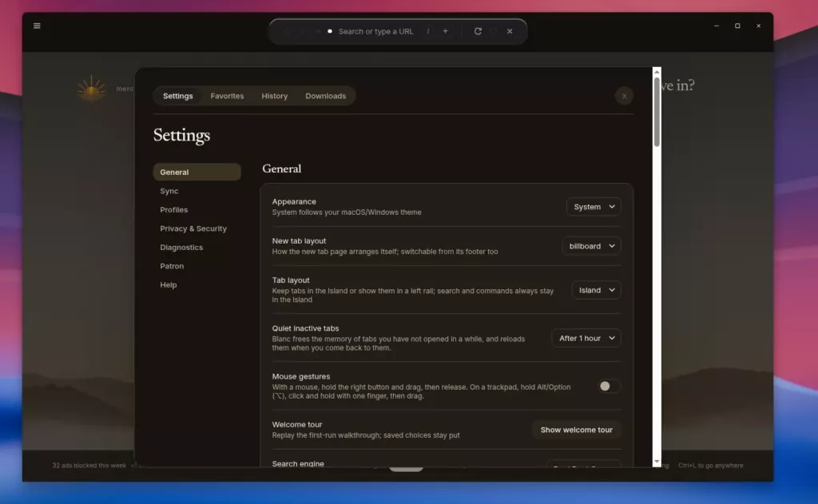This screenshot has height=504, width=818.
Task: Open the Tab layout Island dropdown
Action: click(596, 290)
